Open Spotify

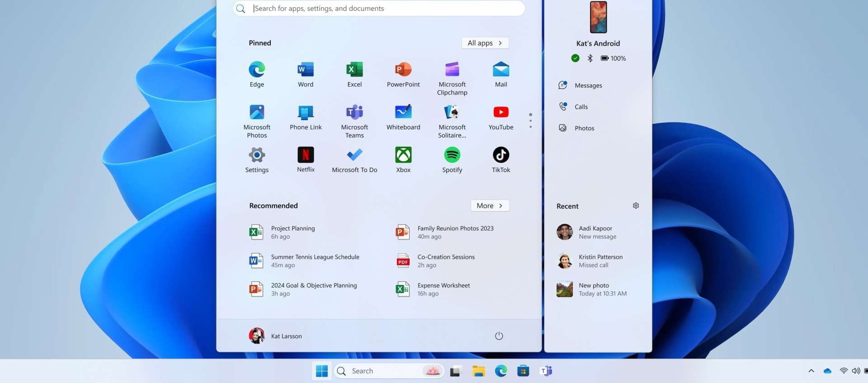coord(452,160)
